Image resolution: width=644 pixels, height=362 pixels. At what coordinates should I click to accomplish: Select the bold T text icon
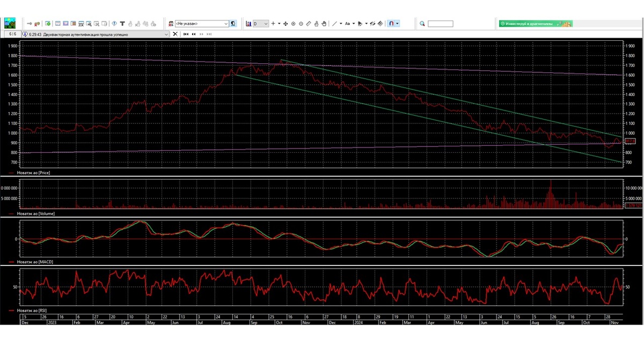point(122,24)
